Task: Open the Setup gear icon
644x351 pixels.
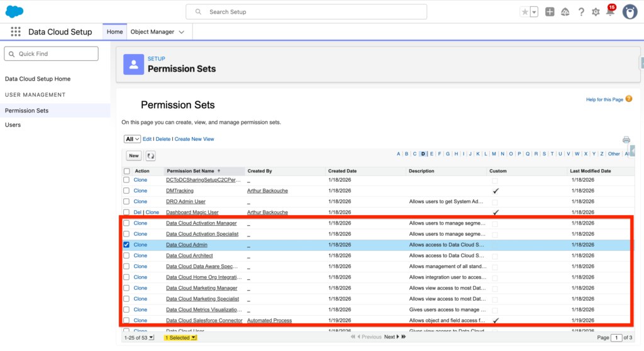Action: pos(595,12)
